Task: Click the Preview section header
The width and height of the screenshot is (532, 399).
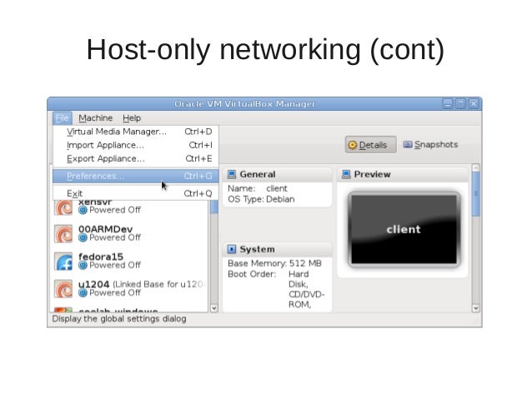Action: click(x=403, y=174)
